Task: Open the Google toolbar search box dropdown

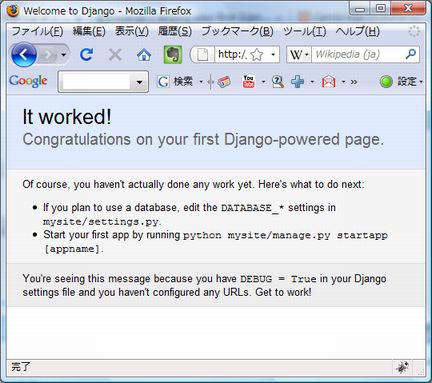Action: pyautogui.click(x=139, y=82)
